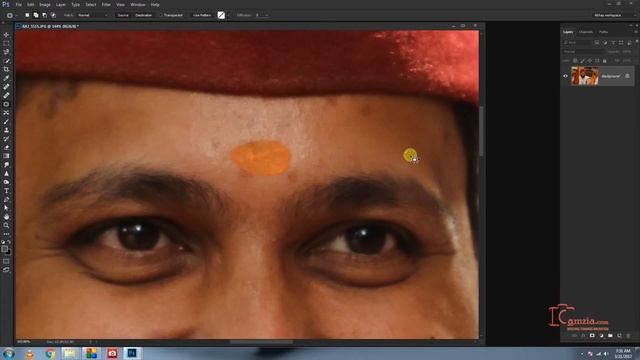Open the Diffusion value dropdown
This screenshot has width=640, height=360.
coord(267,15)
